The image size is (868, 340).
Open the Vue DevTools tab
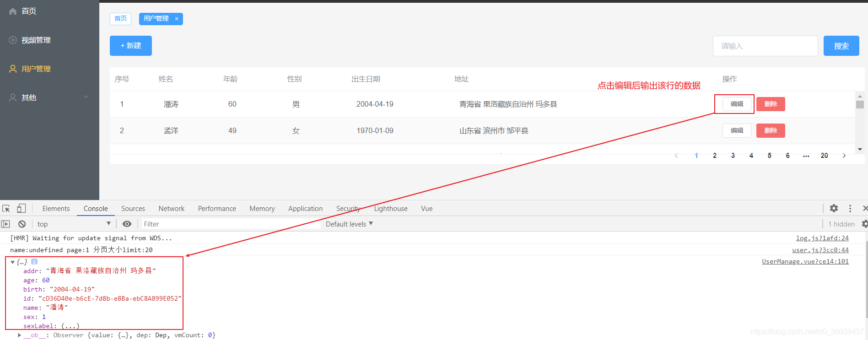coord(426,209)
